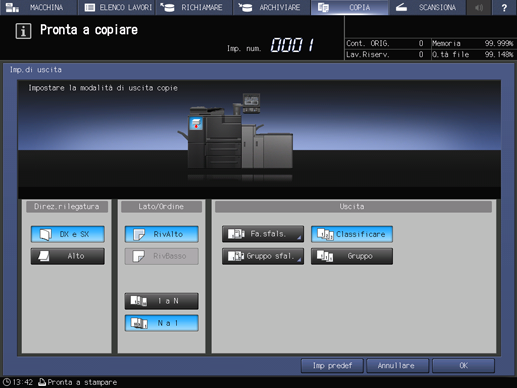
Task: Click the MACCHINA machine icon
Action: pyautogui.click(x=12, y=7)
